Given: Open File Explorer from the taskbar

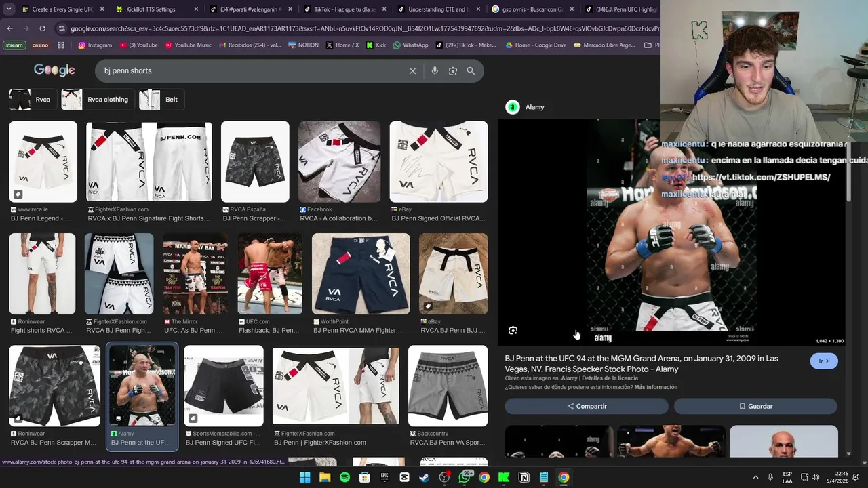Looking at the screenshot, I should pyautogui.click(x=325, y=477).
